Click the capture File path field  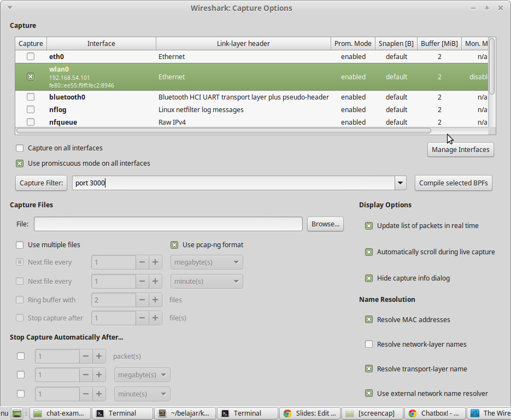pos(168,224)
